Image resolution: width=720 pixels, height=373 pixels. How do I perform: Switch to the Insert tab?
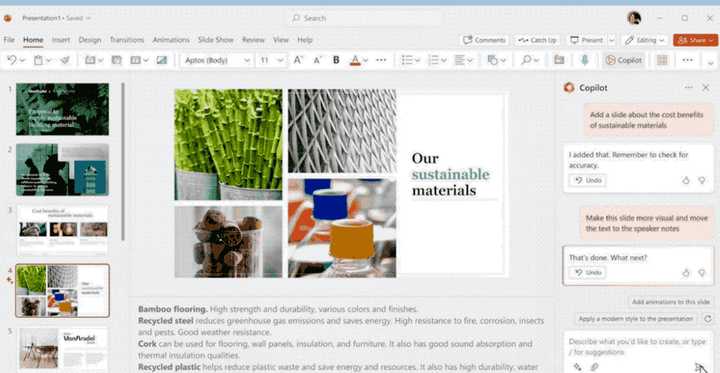click(61, 40)
